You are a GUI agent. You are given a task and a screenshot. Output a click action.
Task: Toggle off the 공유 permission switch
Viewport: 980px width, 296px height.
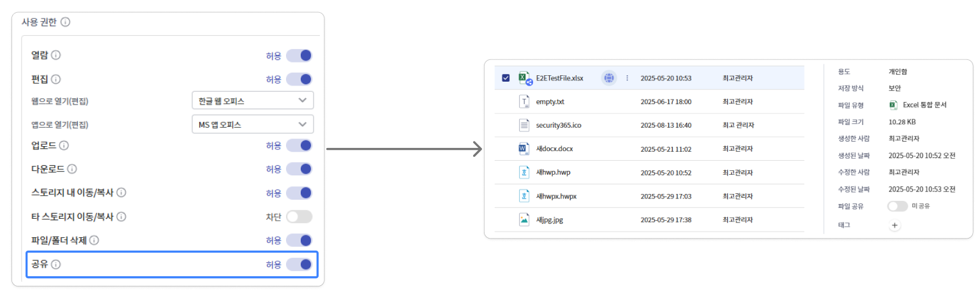click(299, 264)
